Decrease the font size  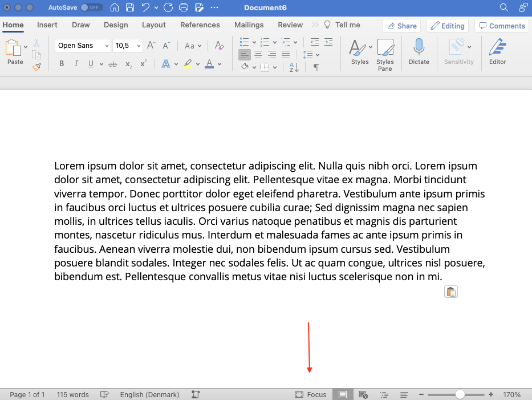[x=166, y=46]
